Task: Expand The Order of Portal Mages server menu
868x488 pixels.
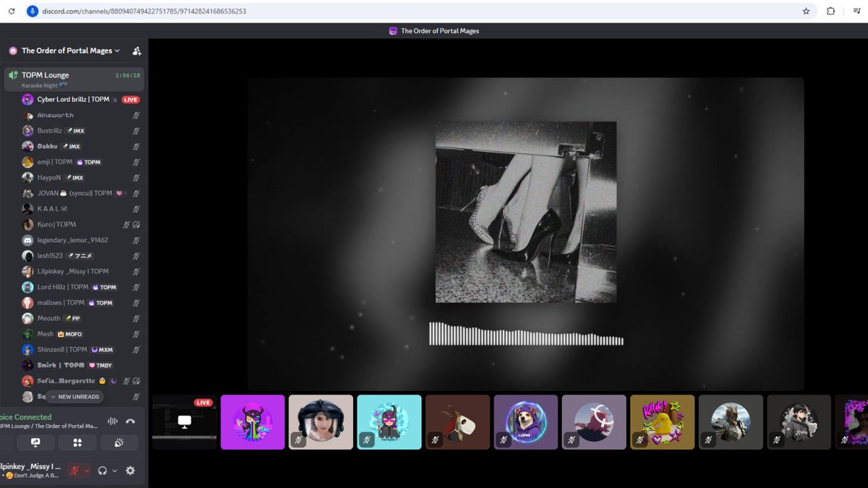Action: pos(71,51)
